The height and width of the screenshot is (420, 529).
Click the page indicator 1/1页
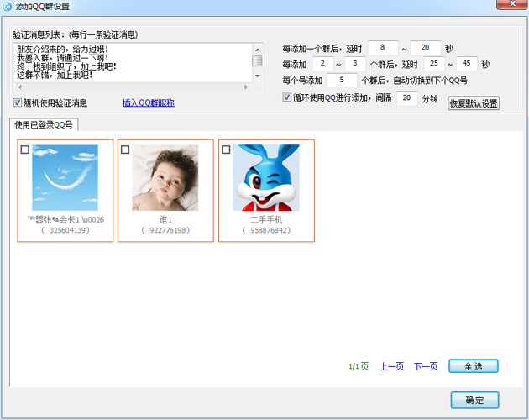(359, 366)
